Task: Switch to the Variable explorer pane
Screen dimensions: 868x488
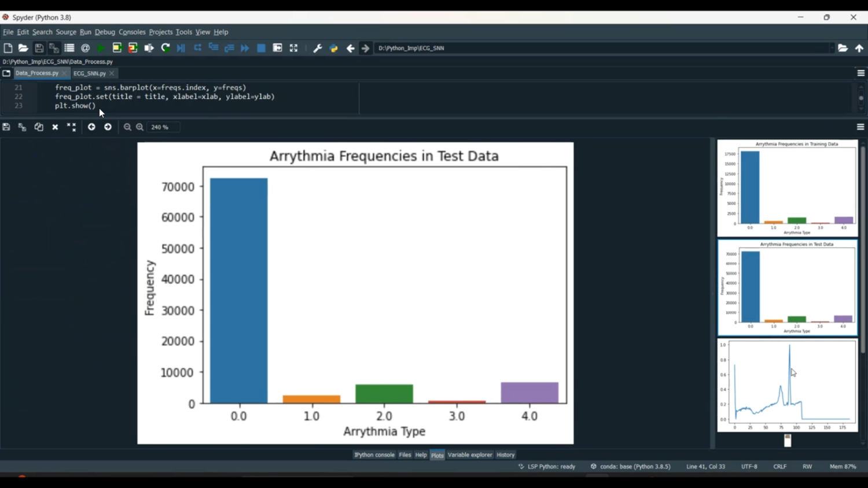Action: tap(469, 455)
